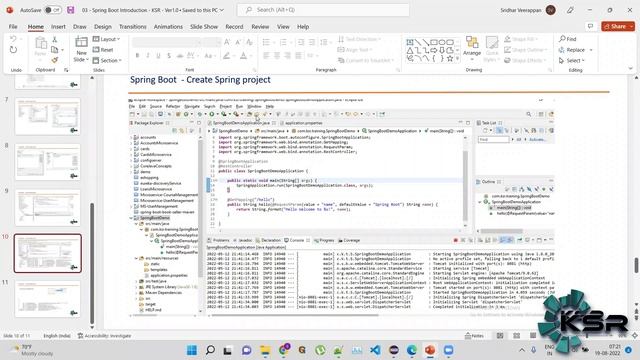Image resolution: width=640 pixels, height=360 pixels.
Task: Open Microsoft Edge from taskbar
Action: click(412, 350)
